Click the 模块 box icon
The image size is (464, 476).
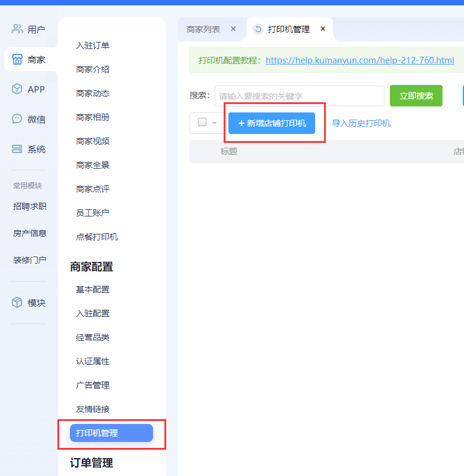[17, 303]
